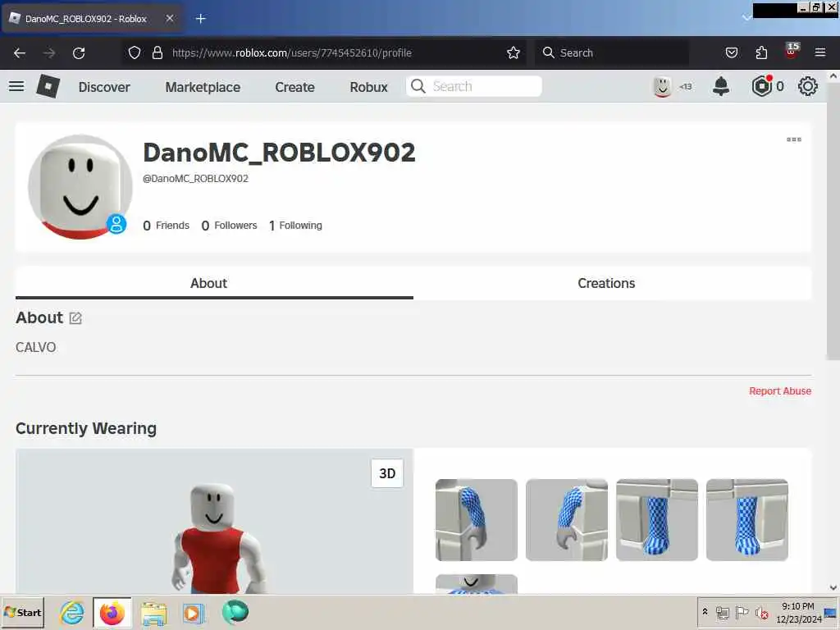Open the Discover page
This screenshot has height=630, width=840.
104,87
